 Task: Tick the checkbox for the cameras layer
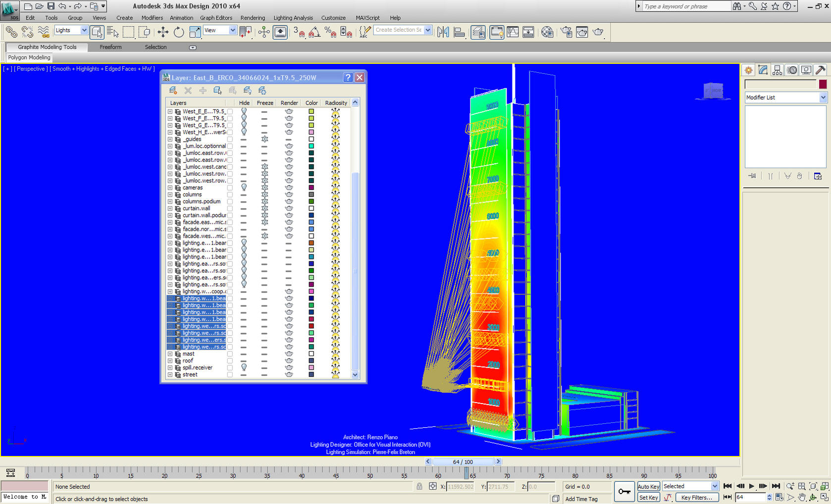click(230, 188)
